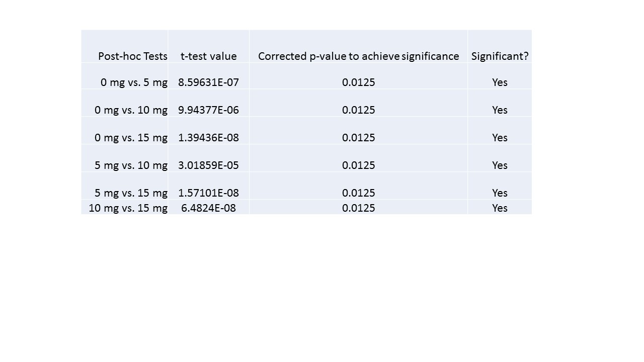Select "Yes" in the 5 mg vs. 15 mg row

[x=500, y=193]
